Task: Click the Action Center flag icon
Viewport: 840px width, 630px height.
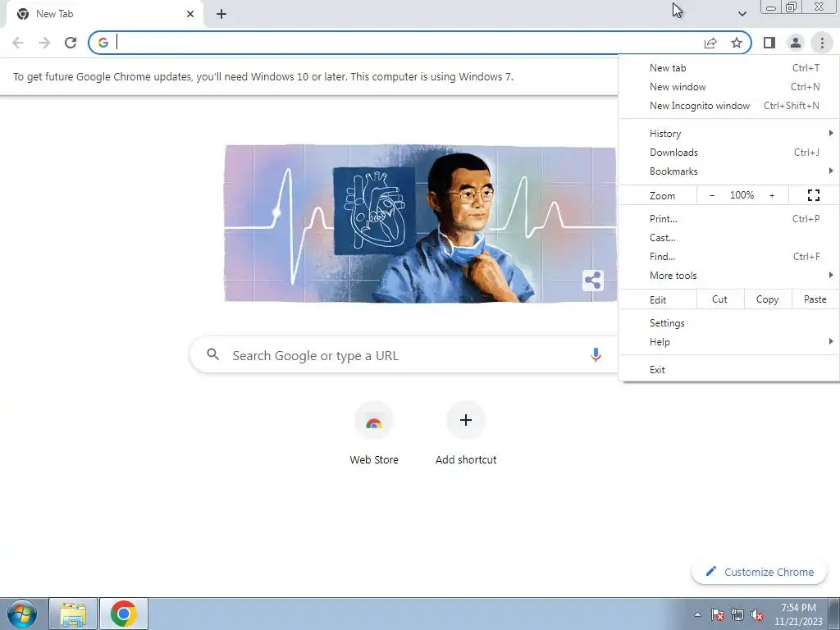Action: click(x=718, y=614)
